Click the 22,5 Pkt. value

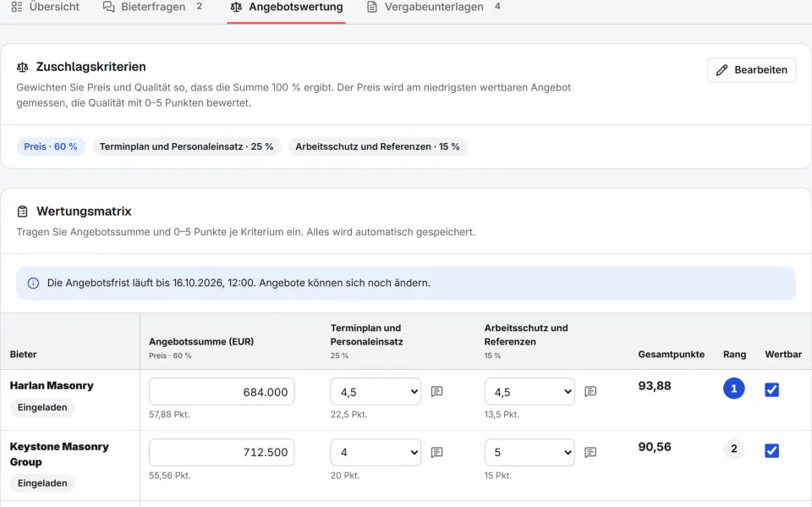(x=349, y=415)
